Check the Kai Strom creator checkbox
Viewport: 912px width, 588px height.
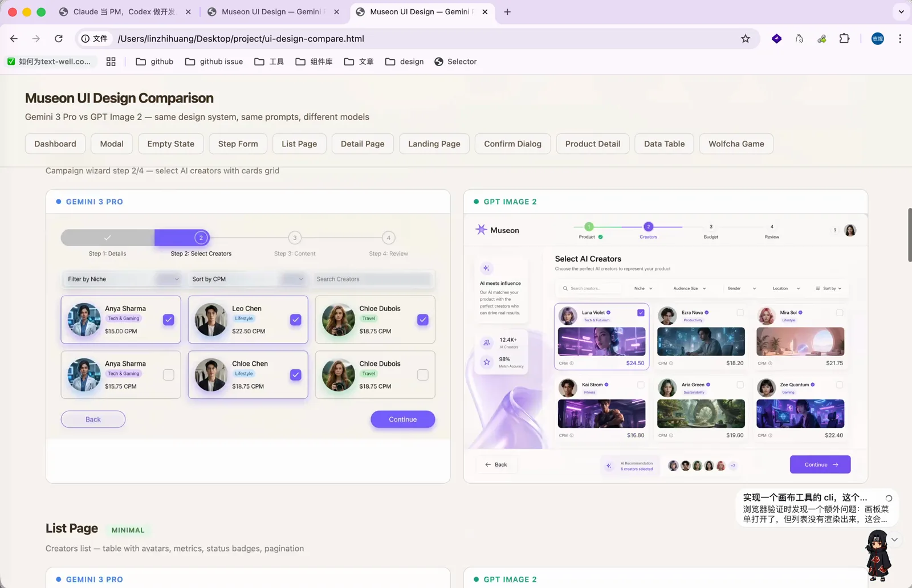pos(641,385)
